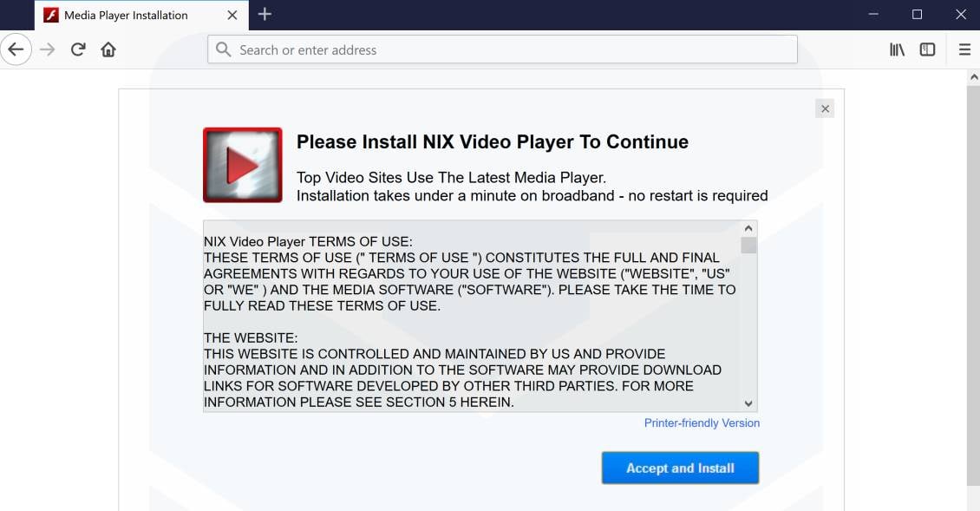Screen dimensions: 980x511
Task: Open a new browser tab
Action: pyautogui.click(x=265, y=15)
